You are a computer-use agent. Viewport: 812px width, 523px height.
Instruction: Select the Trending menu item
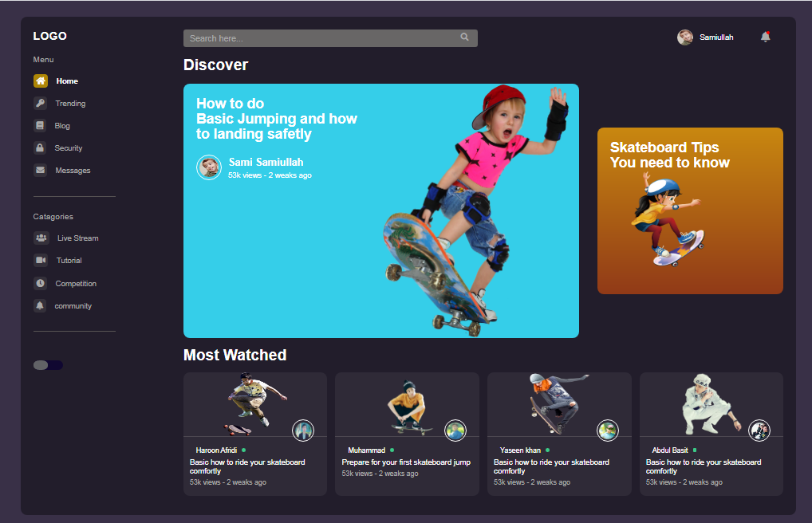point(70,104)
